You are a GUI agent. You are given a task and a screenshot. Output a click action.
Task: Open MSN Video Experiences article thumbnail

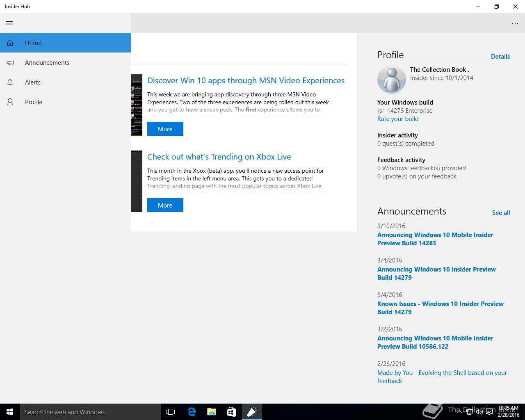tap(137, 105)
